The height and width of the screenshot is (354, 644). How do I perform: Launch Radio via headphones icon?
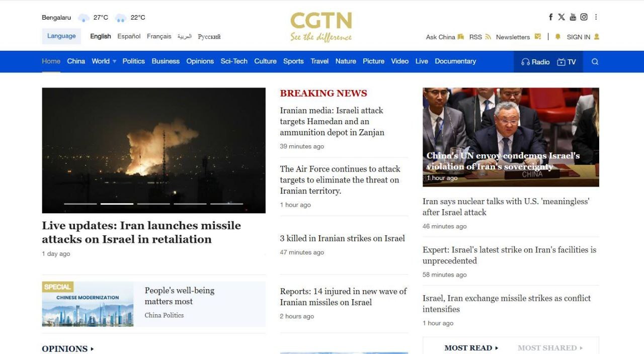click(526, 62)
